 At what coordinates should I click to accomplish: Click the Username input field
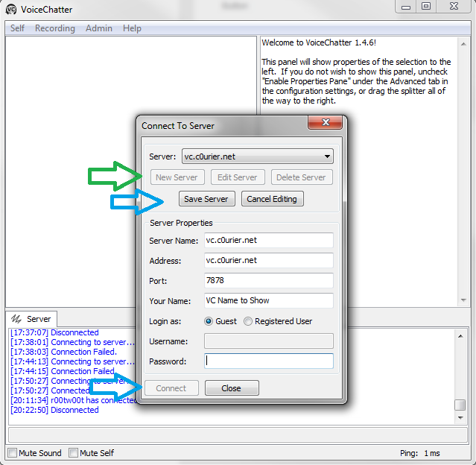tap(269, 341)
